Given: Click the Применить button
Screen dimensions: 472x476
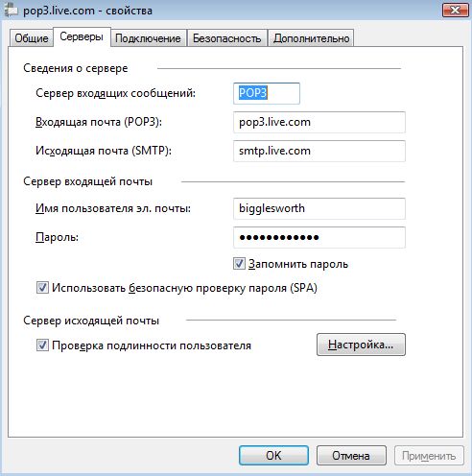Looking at the screenshot, I should coord(429,455).
